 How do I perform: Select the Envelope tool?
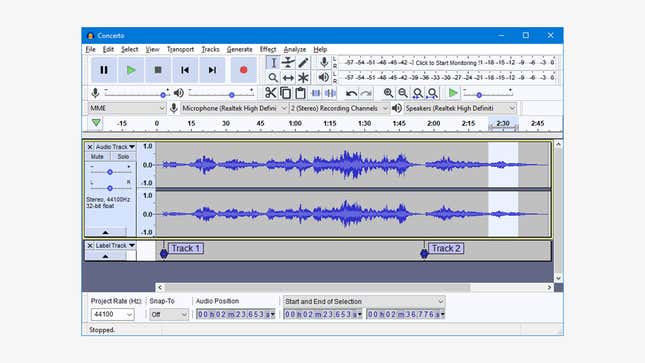click(288, 63)
